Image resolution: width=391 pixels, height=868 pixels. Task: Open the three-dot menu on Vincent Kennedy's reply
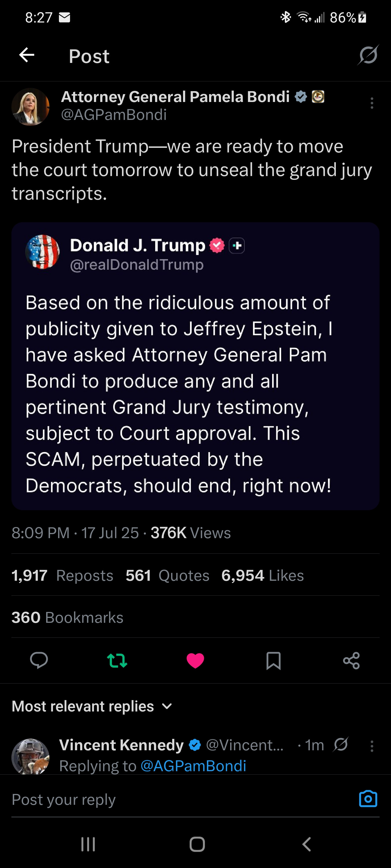click(372, 746)
